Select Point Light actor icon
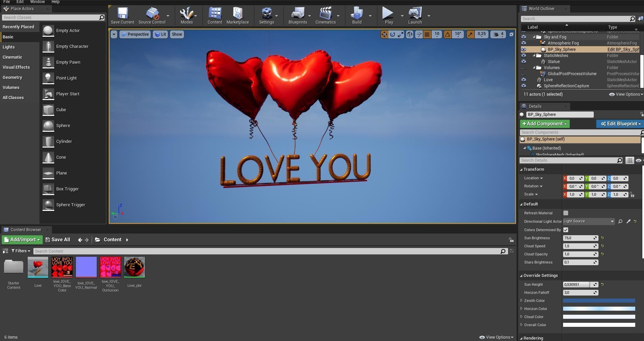Image resolution: width=644 pixels, height=341 pixels. click(48, 78)
